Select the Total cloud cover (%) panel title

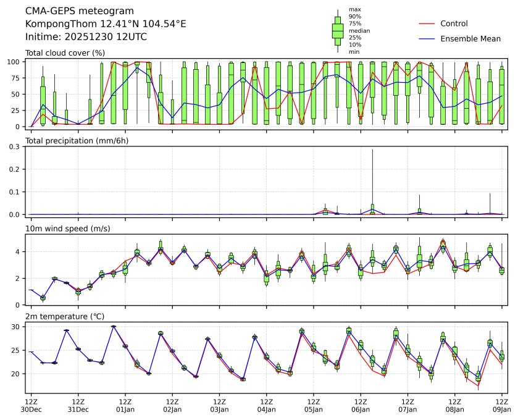pos(65,53)
